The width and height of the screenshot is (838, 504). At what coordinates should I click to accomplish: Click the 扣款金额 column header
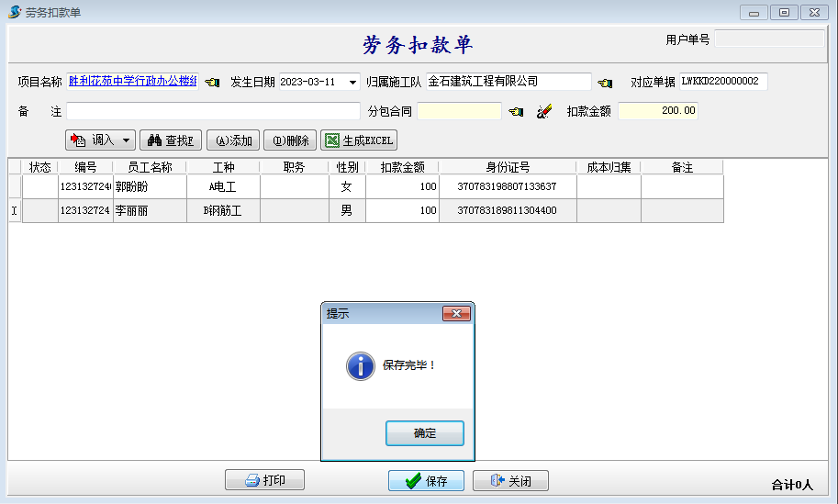(x=402, y=167)
